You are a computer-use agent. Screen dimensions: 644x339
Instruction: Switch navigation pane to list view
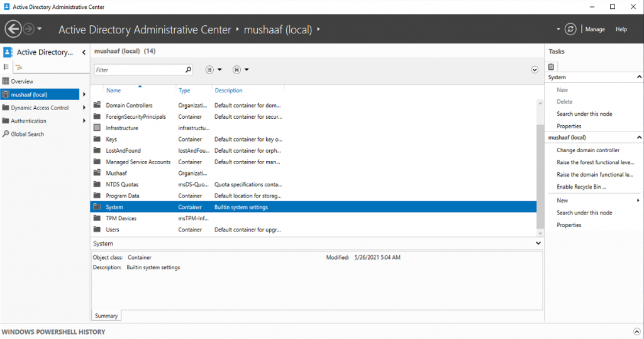6,67
